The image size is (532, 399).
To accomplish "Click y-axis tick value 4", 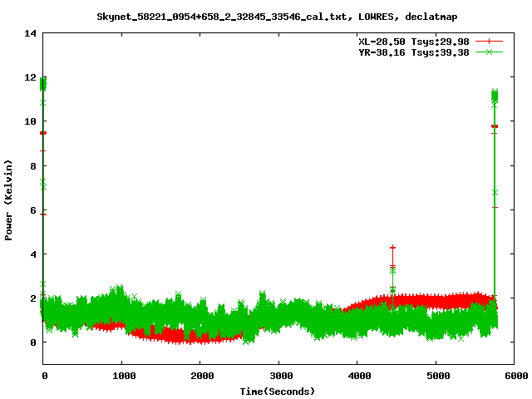I will pos(33,254).
